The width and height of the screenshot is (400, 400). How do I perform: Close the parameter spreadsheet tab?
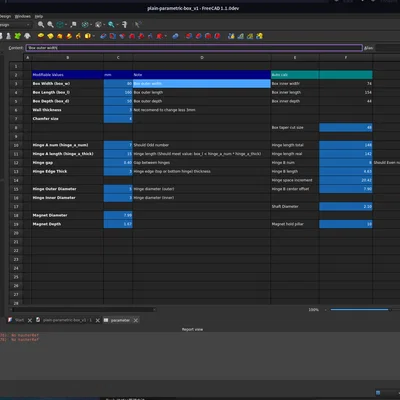point(136,320)
